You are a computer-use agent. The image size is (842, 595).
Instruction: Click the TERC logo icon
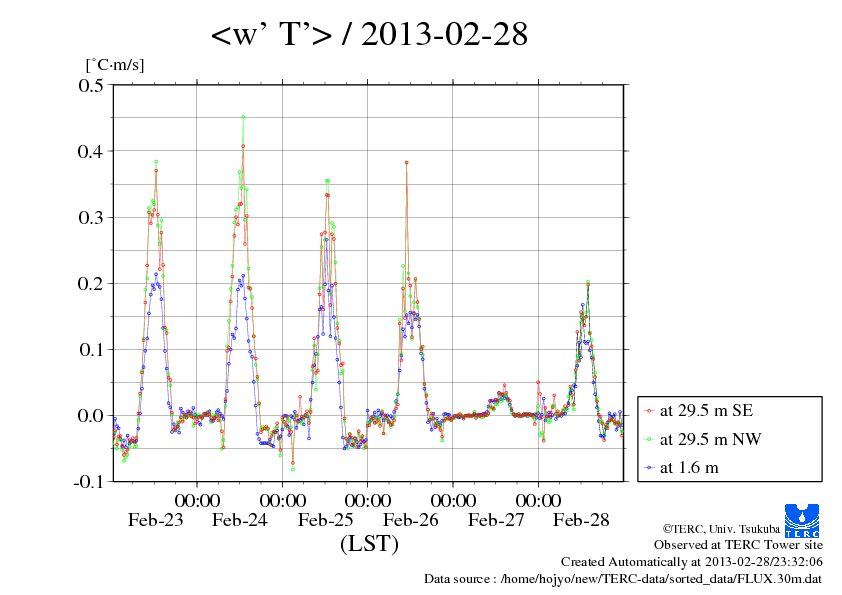tap(802, 520)
